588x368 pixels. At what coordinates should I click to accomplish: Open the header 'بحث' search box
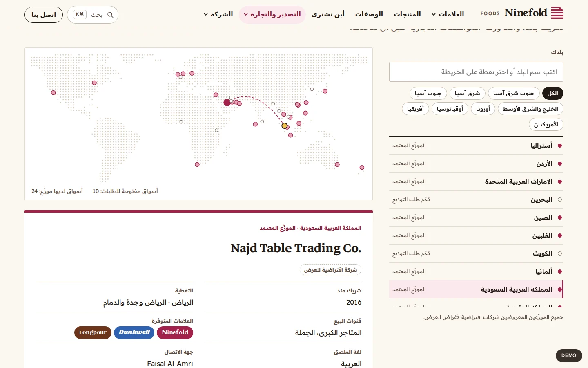pos(93,15)
